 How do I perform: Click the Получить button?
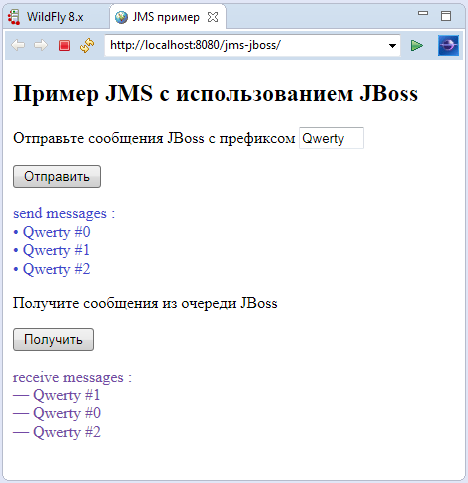click(x=53, y=339)
